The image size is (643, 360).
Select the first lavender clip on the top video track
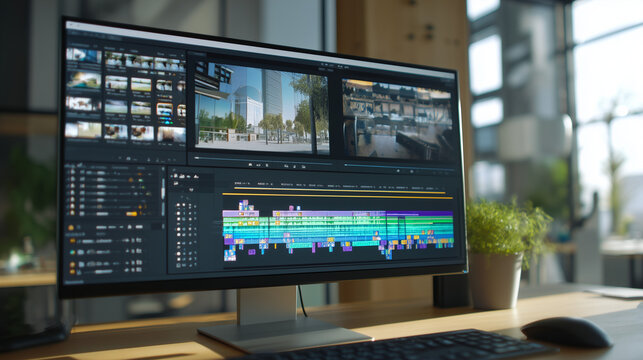point(241,214)
